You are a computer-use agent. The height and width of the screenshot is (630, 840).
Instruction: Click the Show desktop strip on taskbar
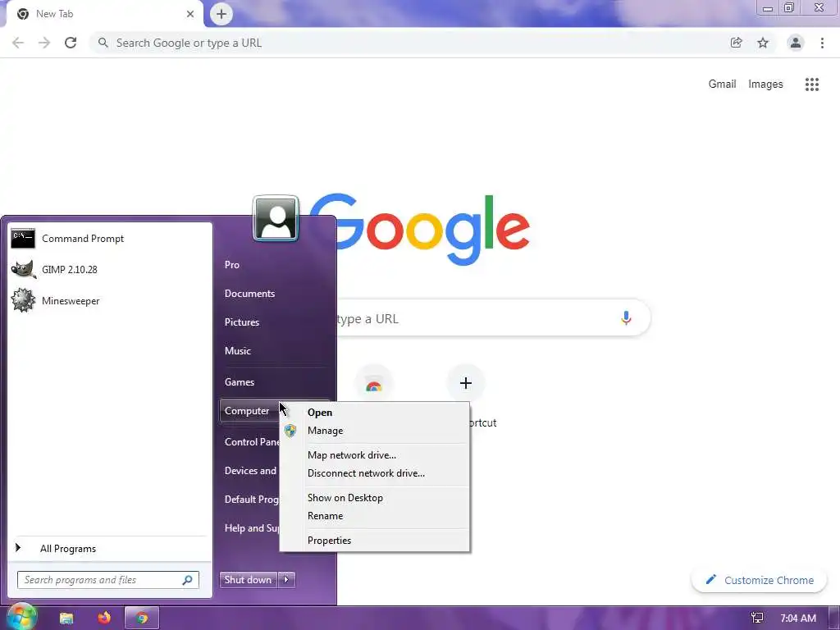(834, 618)
